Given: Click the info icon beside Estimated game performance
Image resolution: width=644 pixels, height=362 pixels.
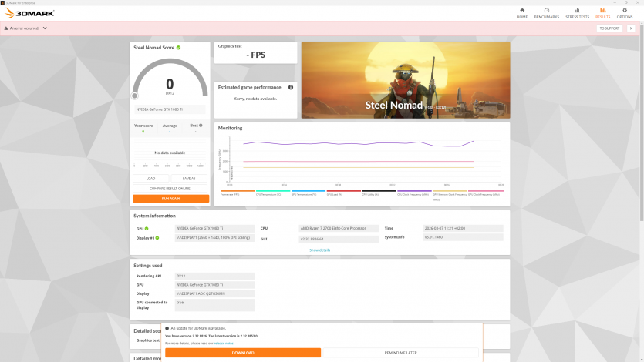Looking at the screenshot, I should point(291,87).
